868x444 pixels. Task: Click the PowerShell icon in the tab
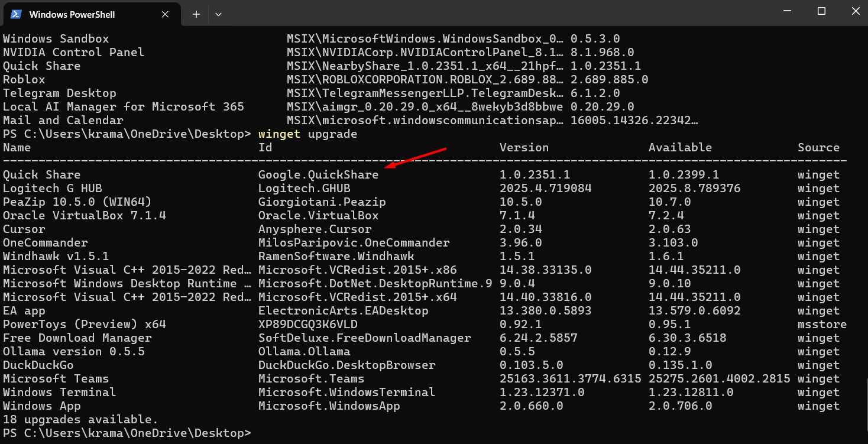click(16, 14)
